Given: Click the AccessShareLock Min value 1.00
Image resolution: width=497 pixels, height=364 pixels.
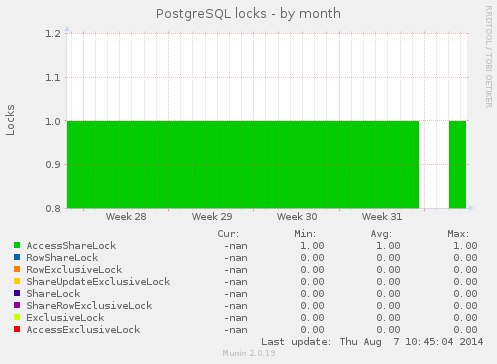Looking at the screenshot, I should 312,246.
